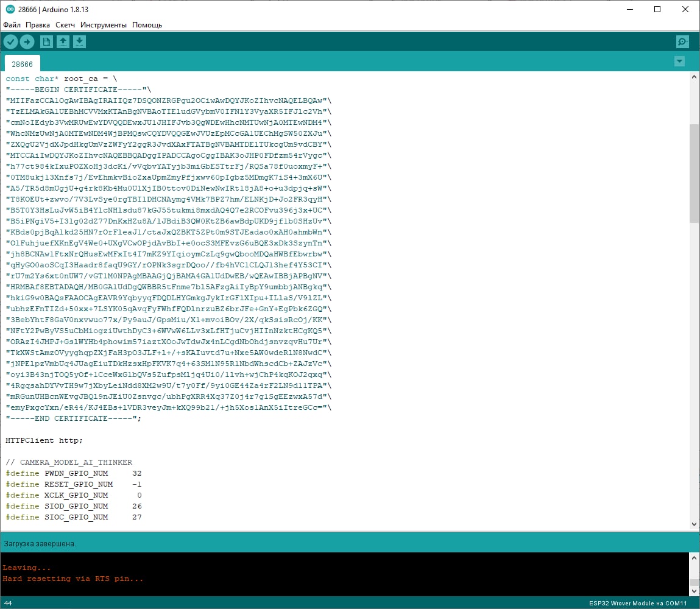Click the XCLK_GPIO_NUM define line

tap(74, 495)
